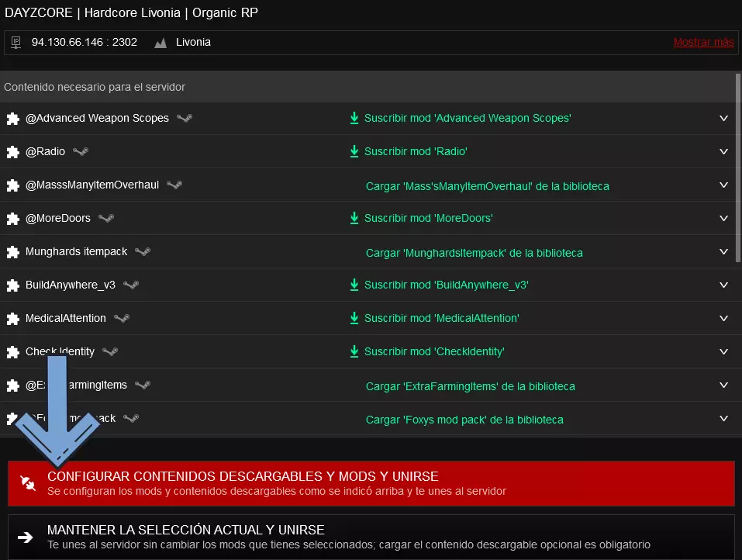
Task: Open Steam page icon for Foxys mod pack
Action: coord(131,418)
